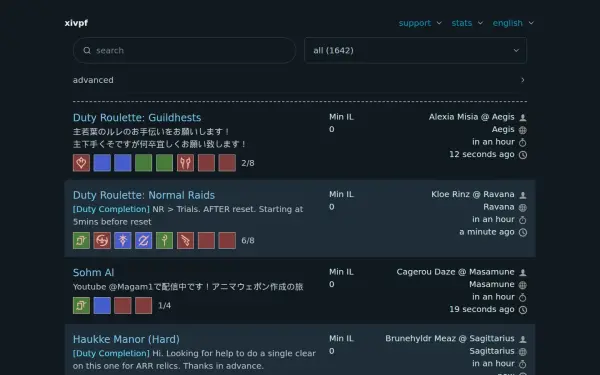Open the Sohm Al listing title
This screenshot has width=600, height=375.
93,272
